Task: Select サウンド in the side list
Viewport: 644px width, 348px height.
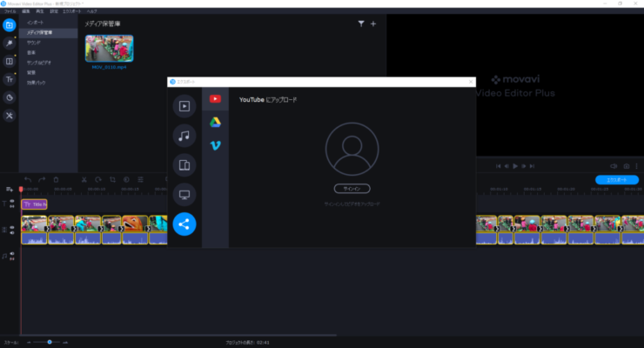Action: (49, 43)
